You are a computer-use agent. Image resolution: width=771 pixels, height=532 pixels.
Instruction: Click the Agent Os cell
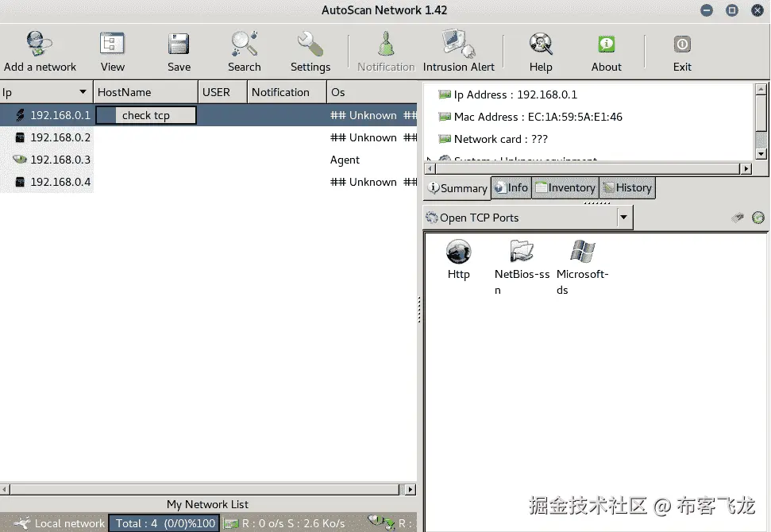[345, 160]
